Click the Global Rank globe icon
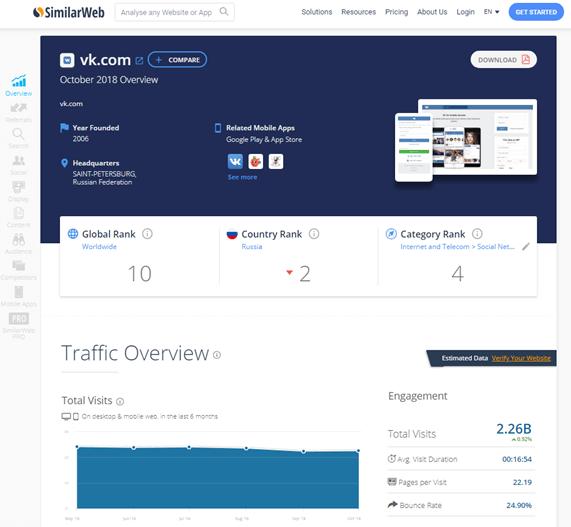 click(x=73, y=234)
